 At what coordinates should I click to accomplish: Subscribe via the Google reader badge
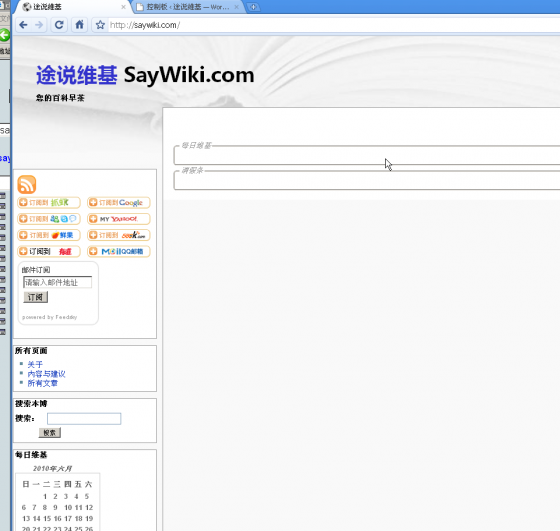pyautogui.click(x=119, y=202)
